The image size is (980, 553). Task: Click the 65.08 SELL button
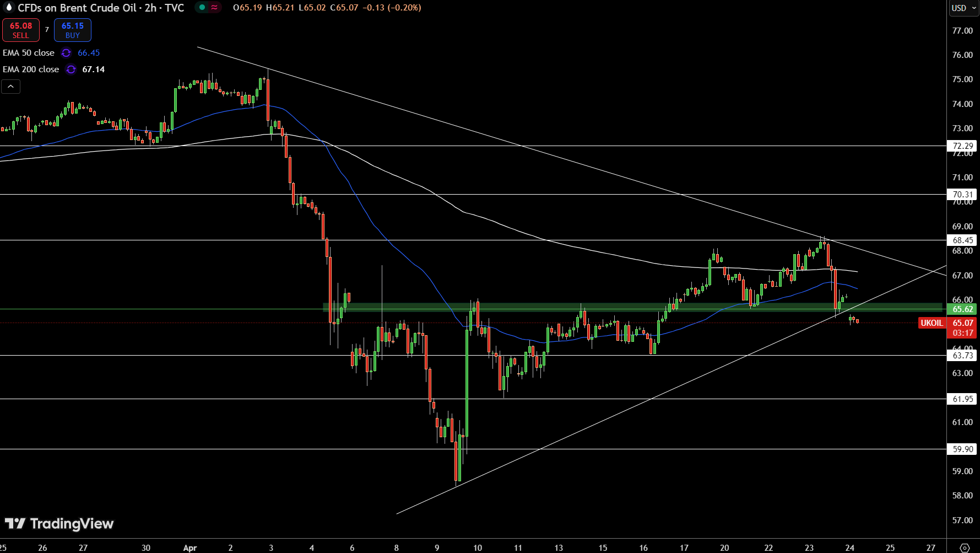coord(21,30)
